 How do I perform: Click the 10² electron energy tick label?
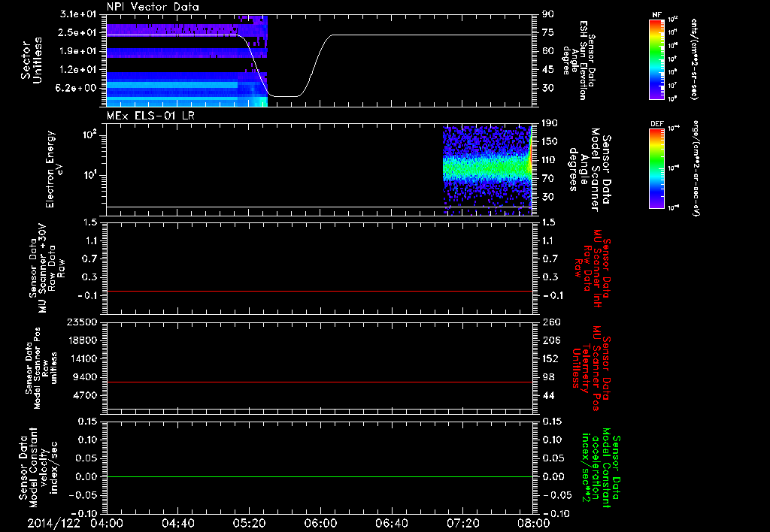point(89,134)
